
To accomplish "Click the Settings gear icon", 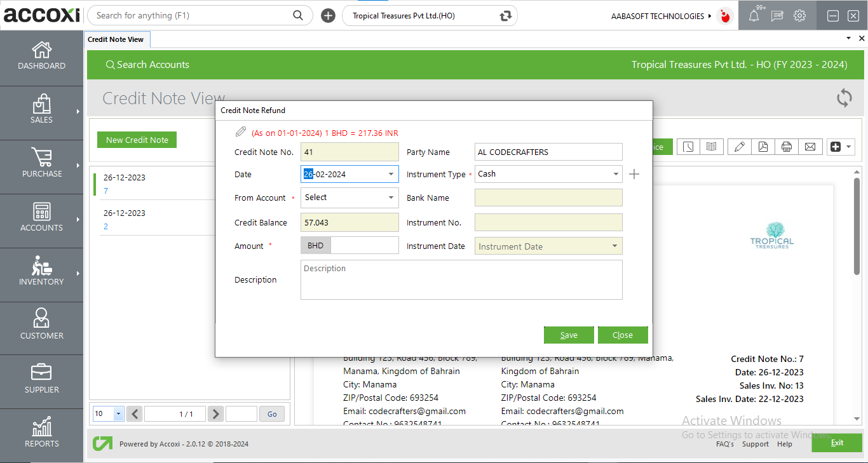I will coord(799,15).
